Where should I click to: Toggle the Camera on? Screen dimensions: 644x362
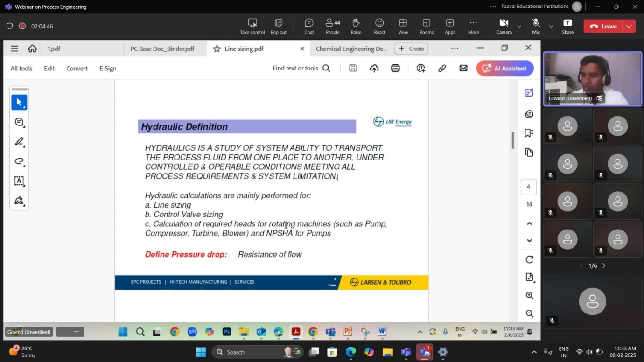coord(504,26)
